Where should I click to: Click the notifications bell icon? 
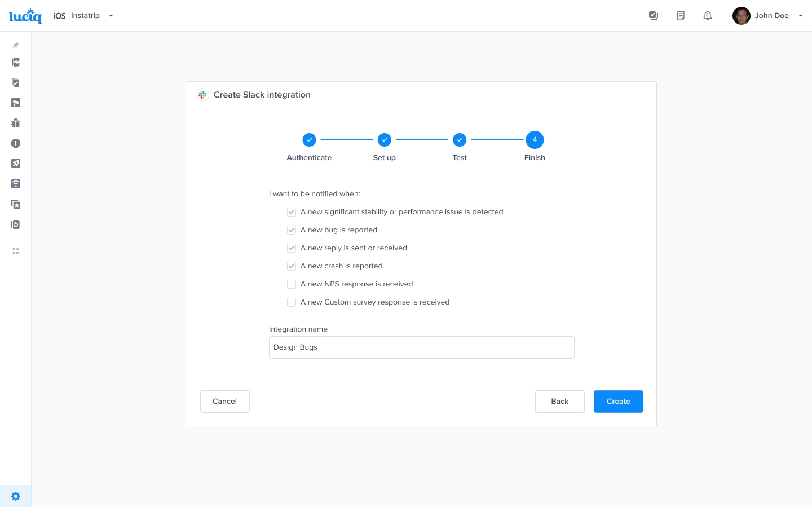(x=708, y=16)
